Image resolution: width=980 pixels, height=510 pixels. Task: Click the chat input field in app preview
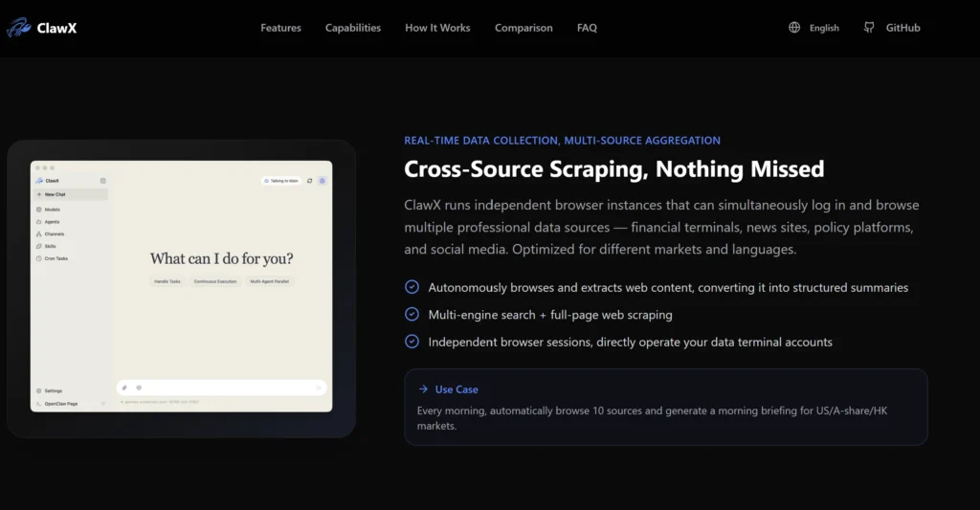pos(221,388)
